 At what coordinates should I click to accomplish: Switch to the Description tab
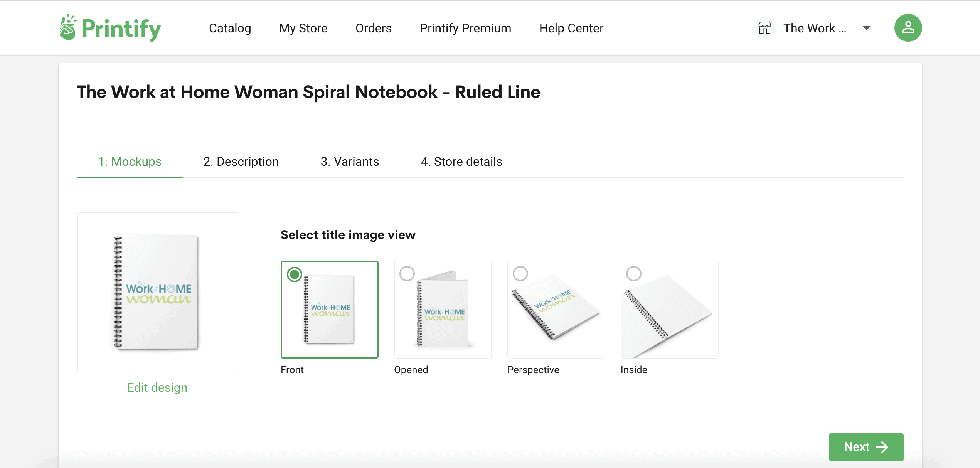(241, 161)
